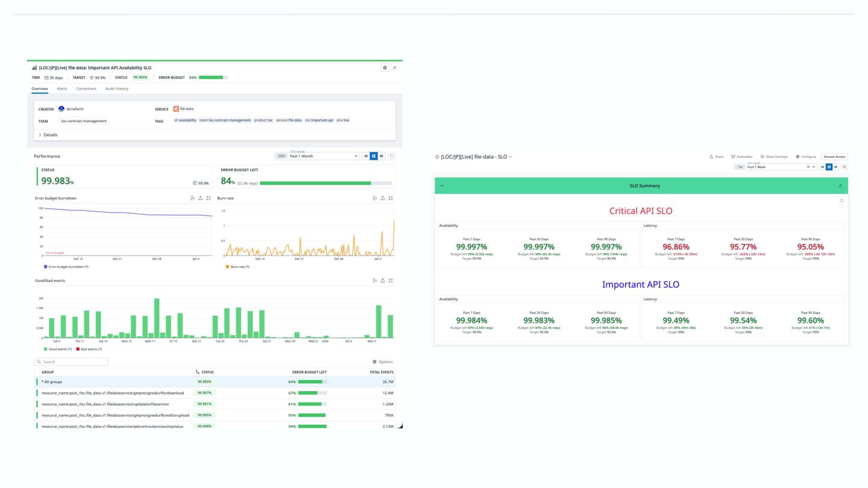This screenshot has height=488, width=868.
Task: Click the groups Search input field
Action: click(x=71, y=361)
